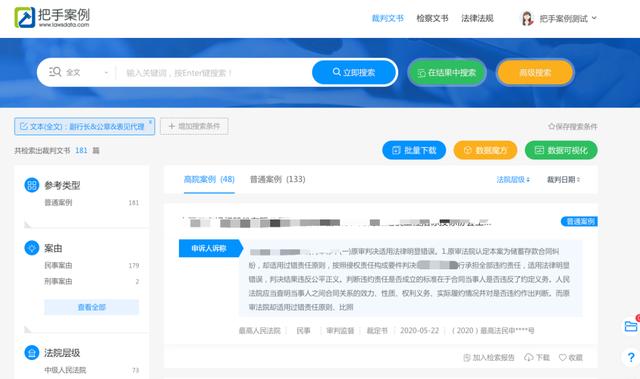The width and height of the screenshot is (640, 379).
Task: Click the 申诉人诉称 label tag
Action: [211, 248]
